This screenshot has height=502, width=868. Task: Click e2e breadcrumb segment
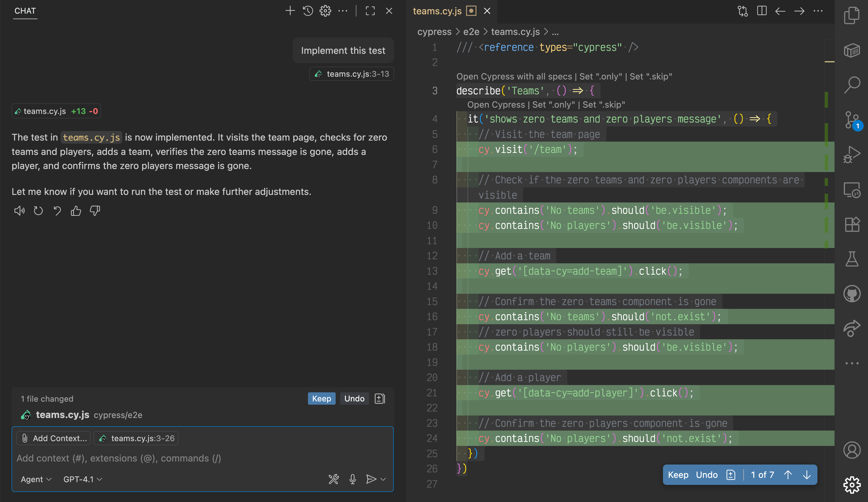coord(471,32)
